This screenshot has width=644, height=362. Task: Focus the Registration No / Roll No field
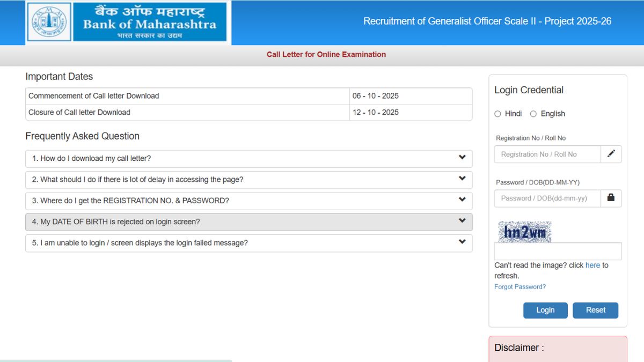tap(547, 154)
